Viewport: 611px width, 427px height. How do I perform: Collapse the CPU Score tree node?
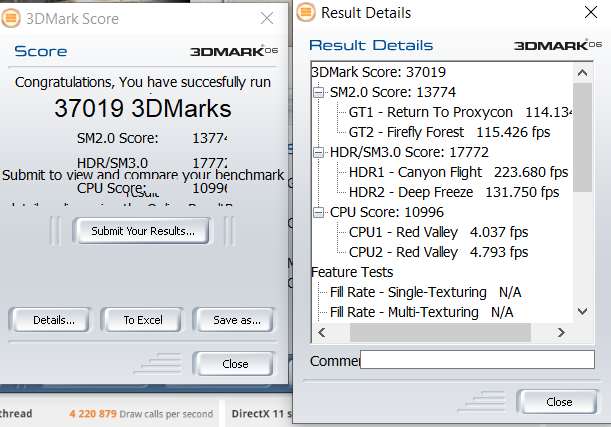[x=318, y=212]
